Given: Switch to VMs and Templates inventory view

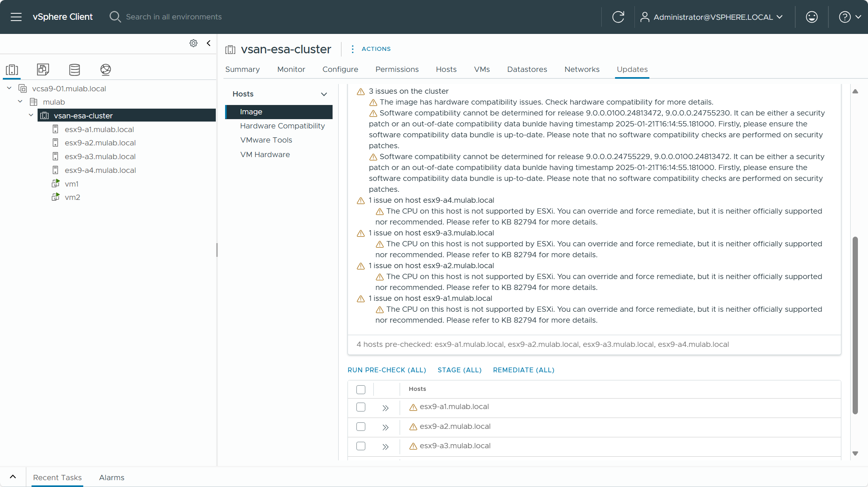Looking at the screenshot, I should click(43, 69).
